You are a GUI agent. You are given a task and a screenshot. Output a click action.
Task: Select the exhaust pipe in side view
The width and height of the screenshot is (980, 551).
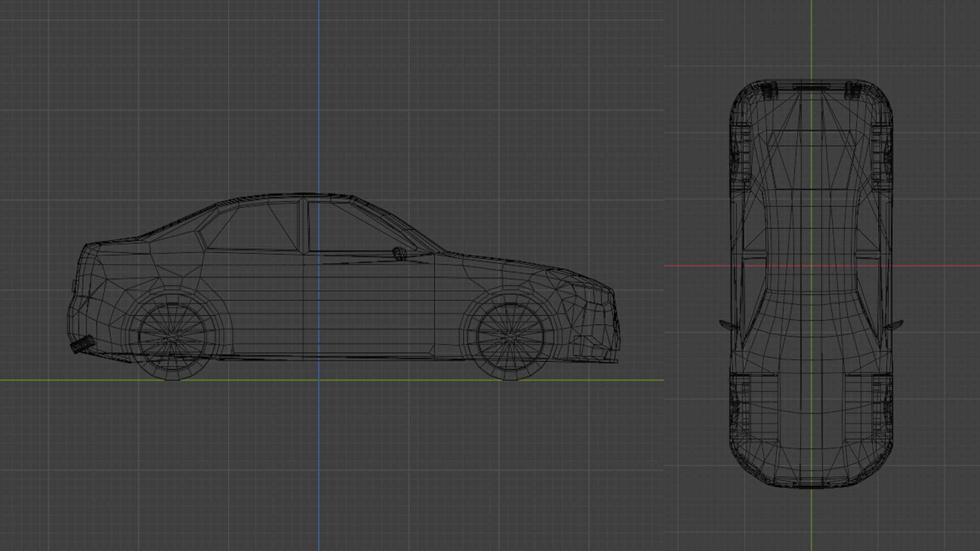click(x=82, y=345)
